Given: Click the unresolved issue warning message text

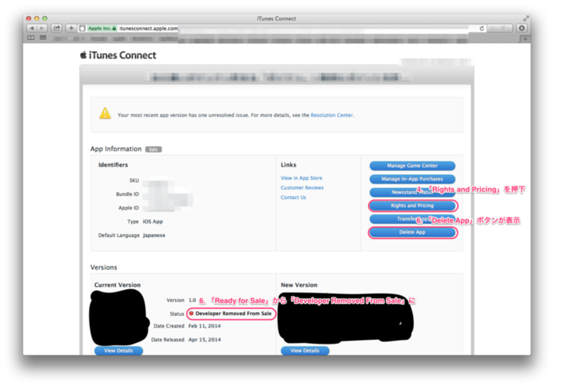Looking at the screenshot, I should point(236,115).
